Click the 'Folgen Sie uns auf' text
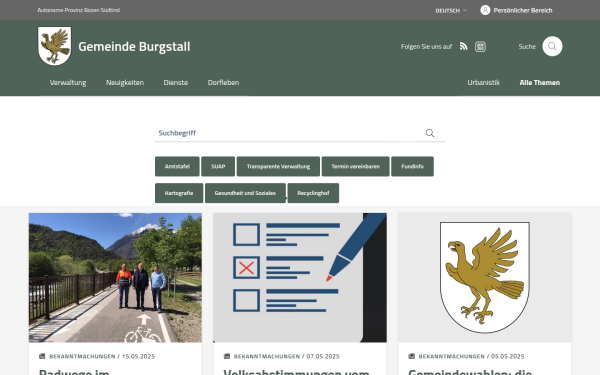600x375 pixels. [x=426, y=46]
